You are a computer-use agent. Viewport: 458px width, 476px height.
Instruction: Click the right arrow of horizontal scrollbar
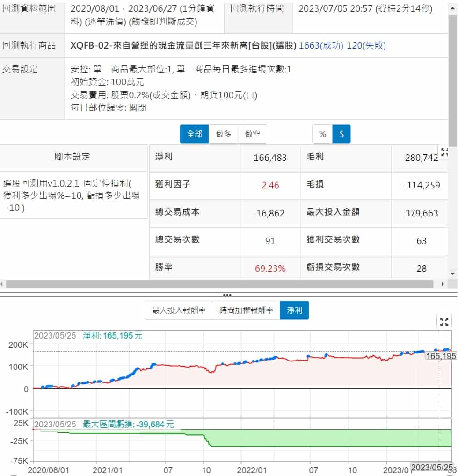coord(443,284)
